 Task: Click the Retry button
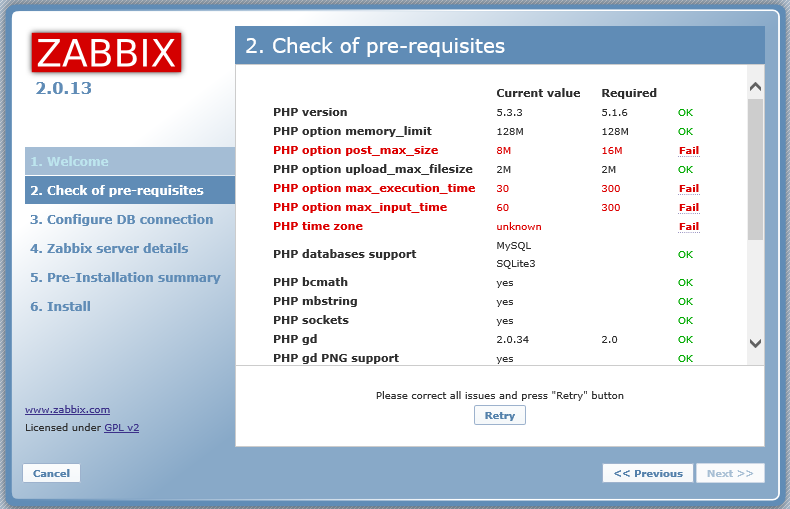[x=499, y=416]
